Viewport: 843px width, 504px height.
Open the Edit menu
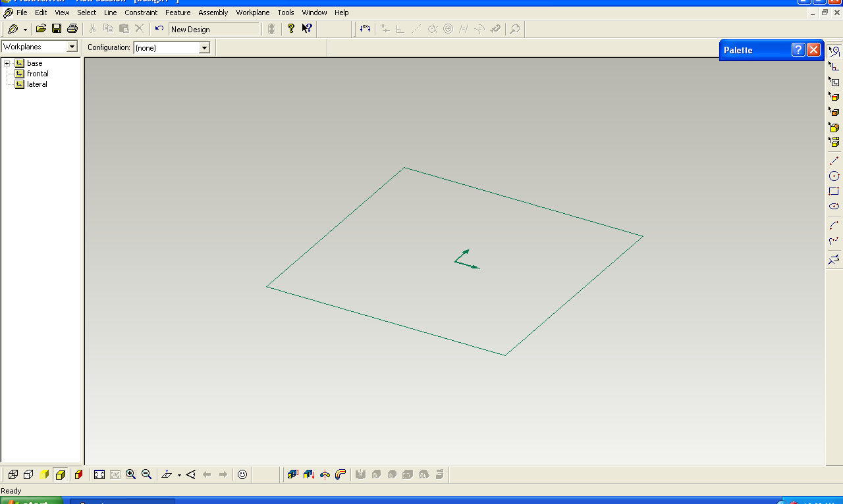click(x=41, y=13)
